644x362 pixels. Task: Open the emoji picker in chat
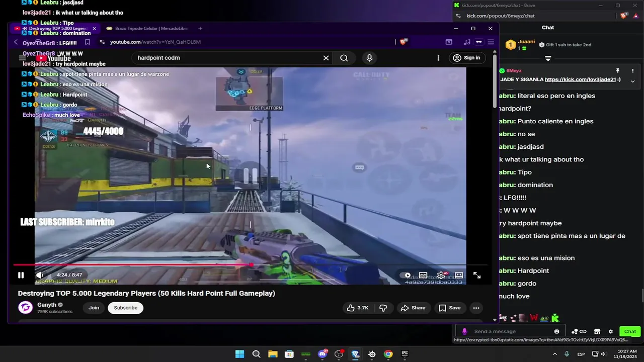tap(556, 331)
